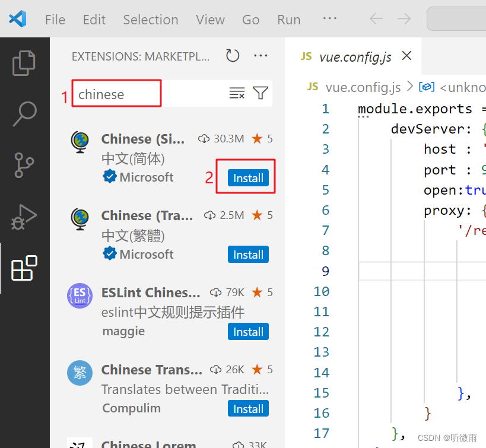Click 'module.exports' on line 1
The image size is (486, 448).
tap(415, 109)
